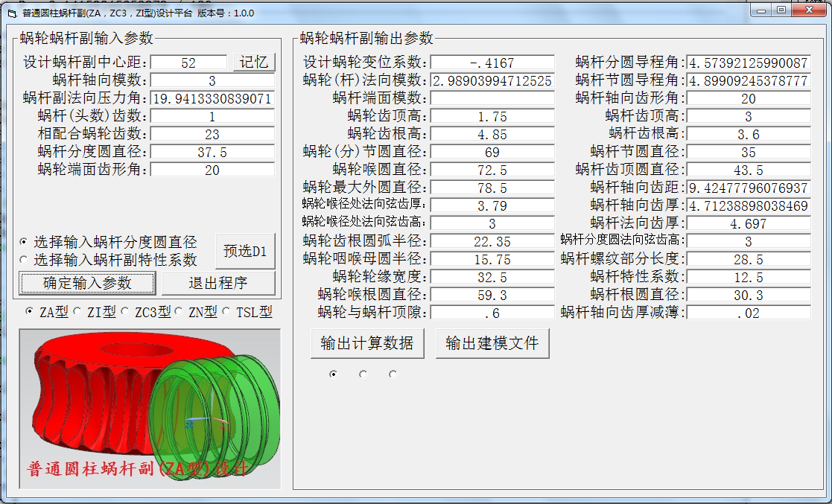The image size is (832, 504).
Task: Click the 蜗轮(分)节圆直径 value field
Action: click(x=492, y=153)
